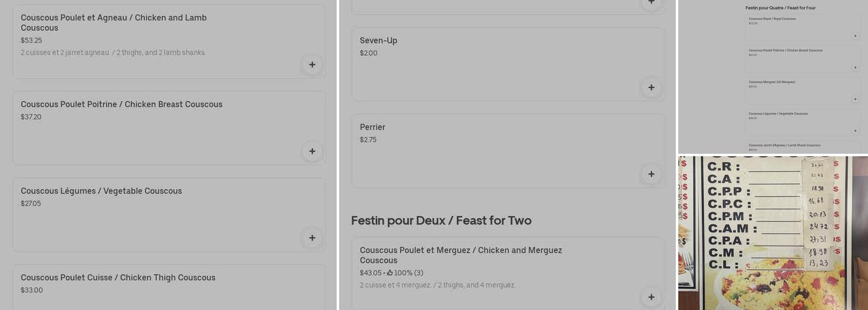Open Couscous Poulet Cuisse / Chicken Thigh title
The width and height of the screenshot is (868, 310).
coord(118,278)
